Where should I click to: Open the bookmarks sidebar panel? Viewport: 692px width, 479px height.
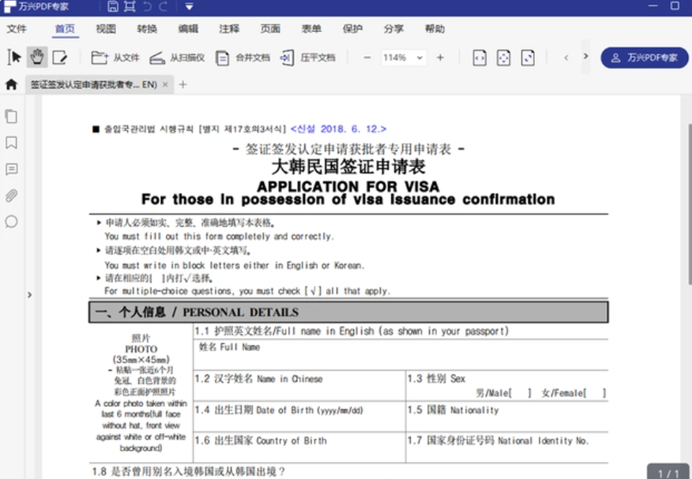[11, 143]
